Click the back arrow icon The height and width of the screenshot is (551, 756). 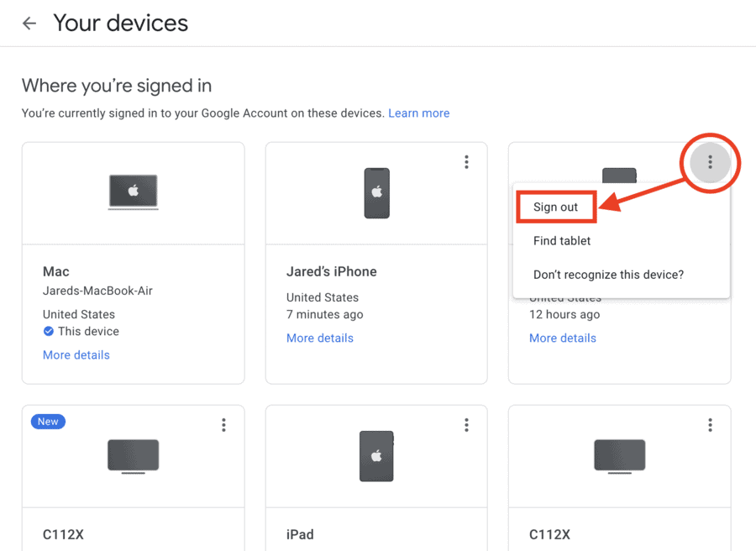point(29,23)
